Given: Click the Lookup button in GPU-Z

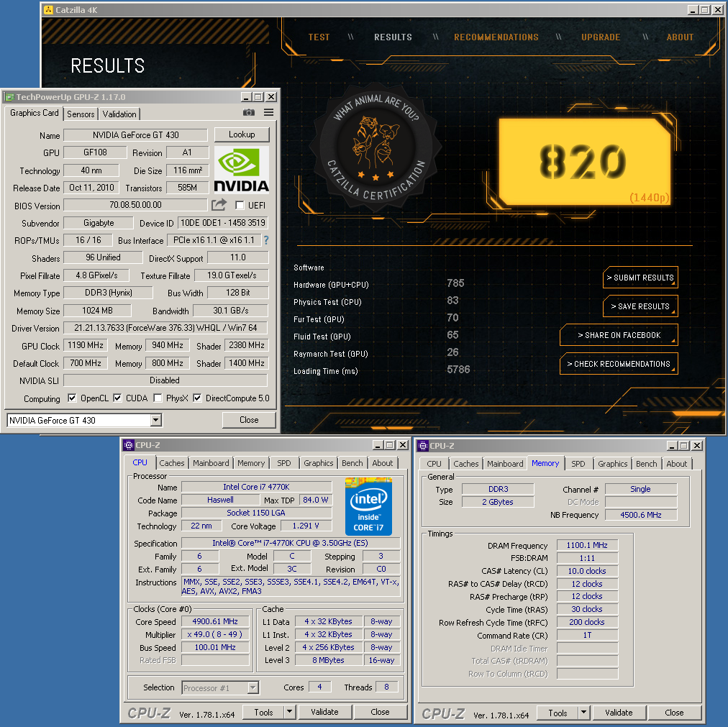Looking at the screenshot, I should pyautogui.click(x=242, y=134).
